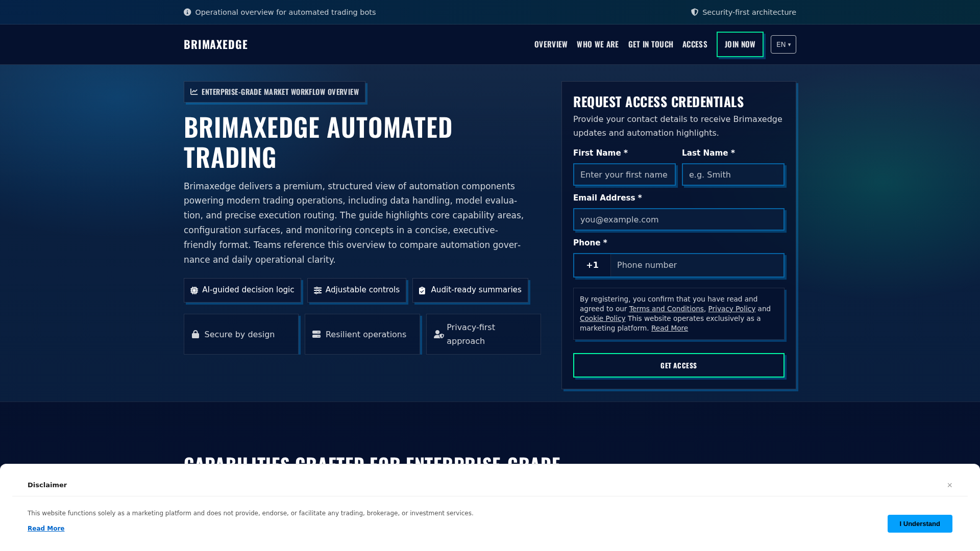Click the user shield icon on Privacy-first approach
This screenshot has width=980, height=551.
click(439, 334)
